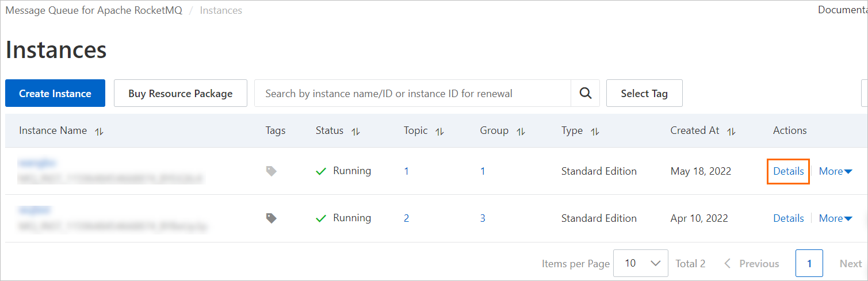Click the Create Instance button
868x281 pixels.
[x=55, y=94]
